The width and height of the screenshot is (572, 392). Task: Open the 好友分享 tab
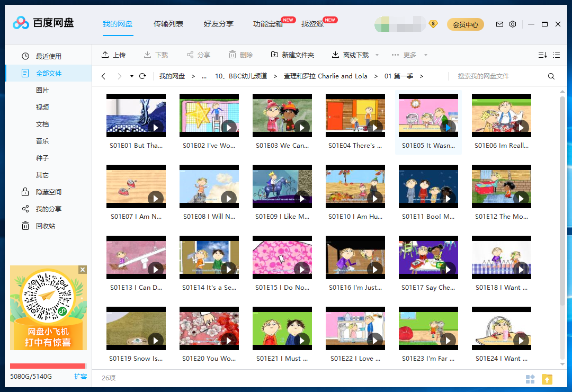219,24
